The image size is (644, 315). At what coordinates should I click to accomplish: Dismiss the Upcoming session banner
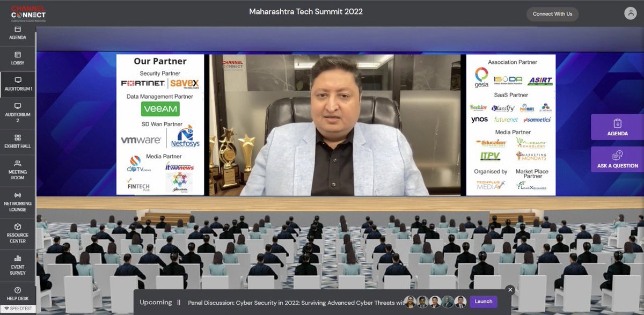(x=510, y=289)
